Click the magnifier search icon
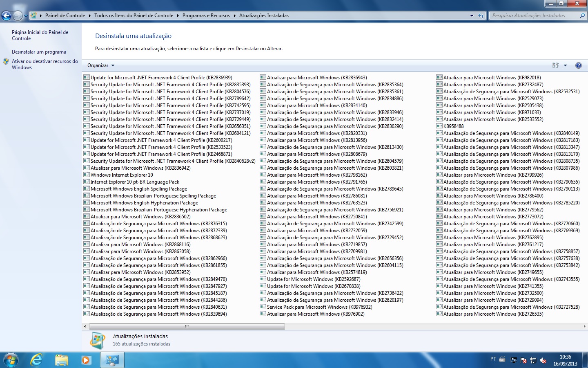 [x=583, y=16]
